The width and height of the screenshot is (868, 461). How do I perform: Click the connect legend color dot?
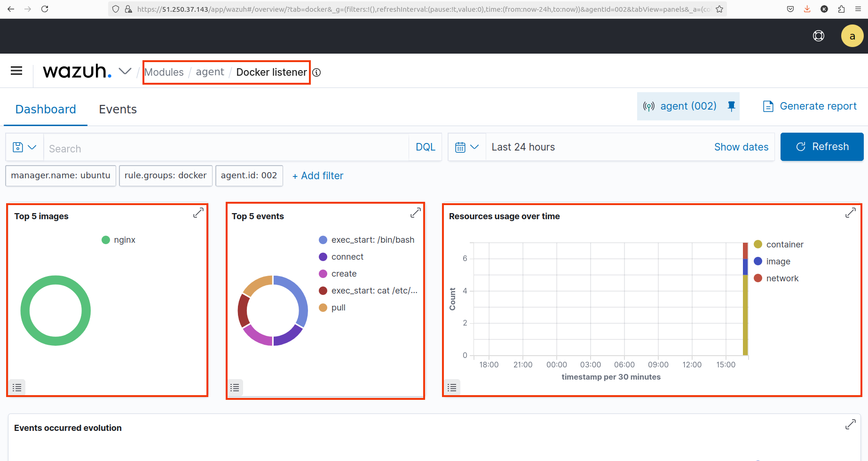(323, 257)
